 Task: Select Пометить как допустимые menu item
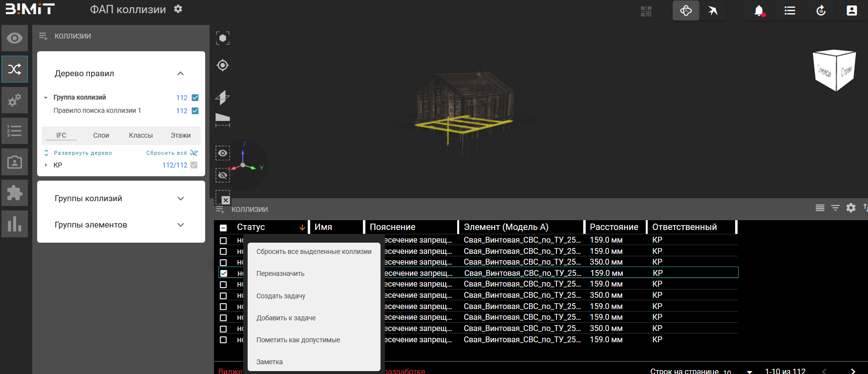pos(298,340)
